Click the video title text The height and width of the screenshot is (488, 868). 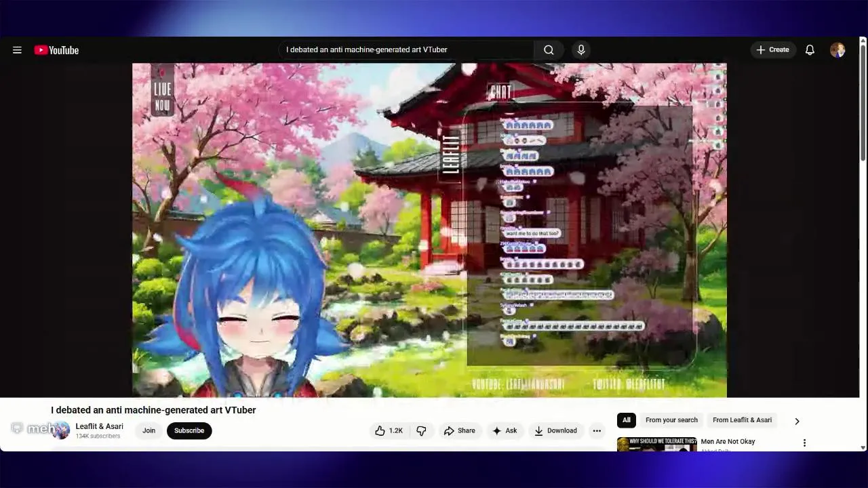point(153,410)
